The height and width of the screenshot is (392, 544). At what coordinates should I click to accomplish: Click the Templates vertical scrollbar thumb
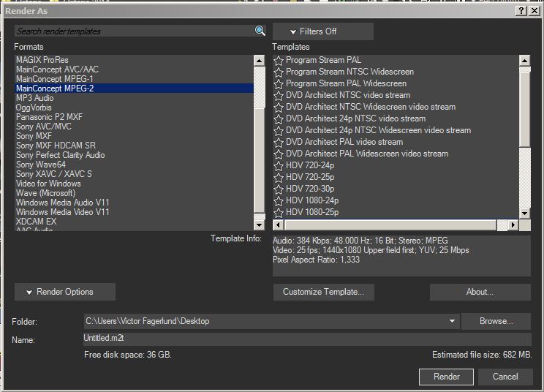tap(524, 108)
